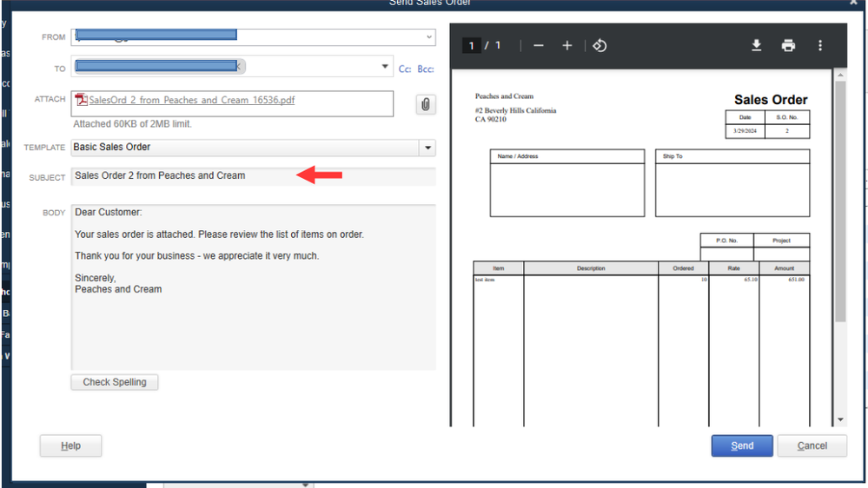
Task: Expand the TO recipients dropdown arrow
Action: [385, 66]
